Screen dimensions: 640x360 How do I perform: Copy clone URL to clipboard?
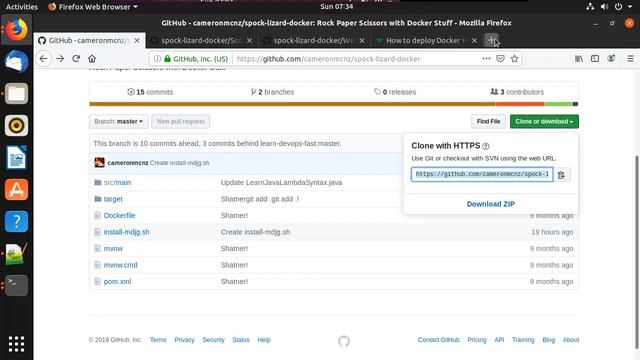click(x=562, y=175)
